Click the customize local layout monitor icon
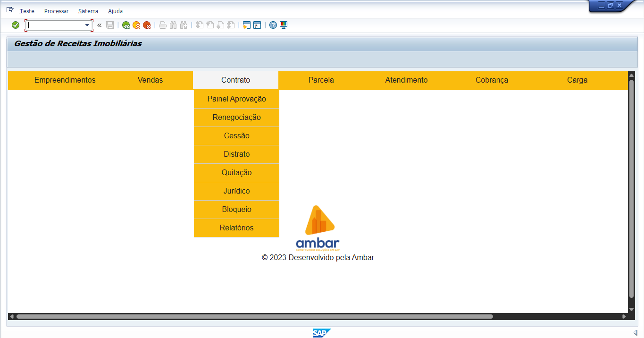 coord(284,25)
